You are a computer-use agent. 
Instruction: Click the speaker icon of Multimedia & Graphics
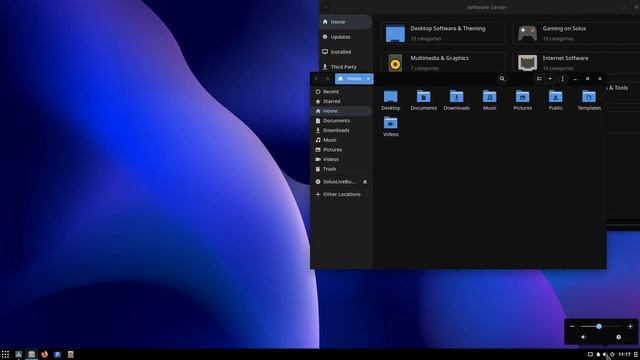[395, 63]
